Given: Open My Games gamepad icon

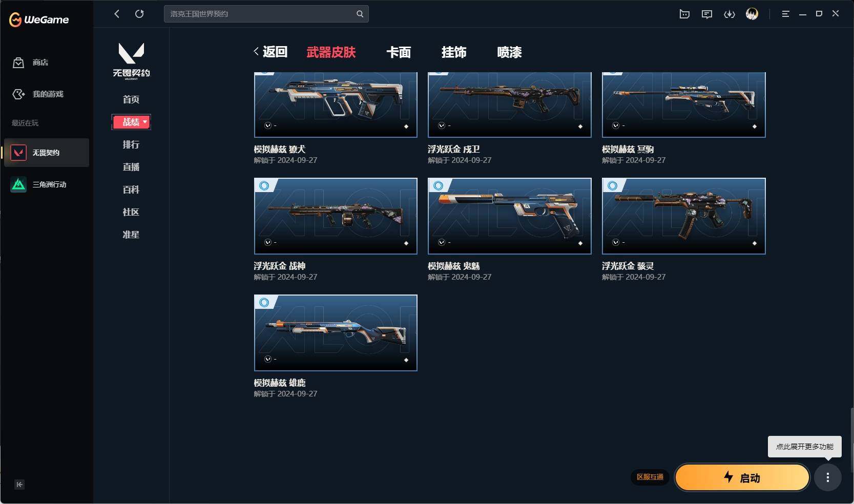Looking at the screenshot, I should click(18, 94).
